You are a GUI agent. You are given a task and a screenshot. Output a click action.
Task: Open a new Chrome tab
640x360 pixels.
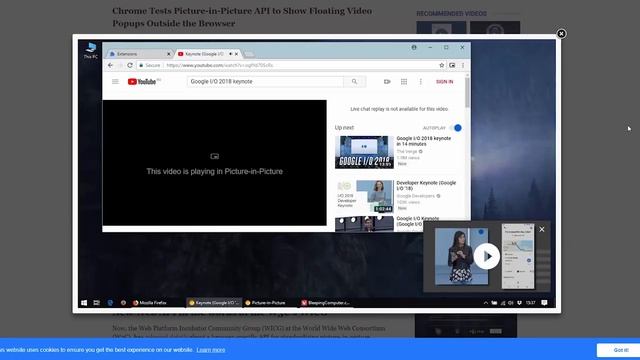click(x=249, y=54)
